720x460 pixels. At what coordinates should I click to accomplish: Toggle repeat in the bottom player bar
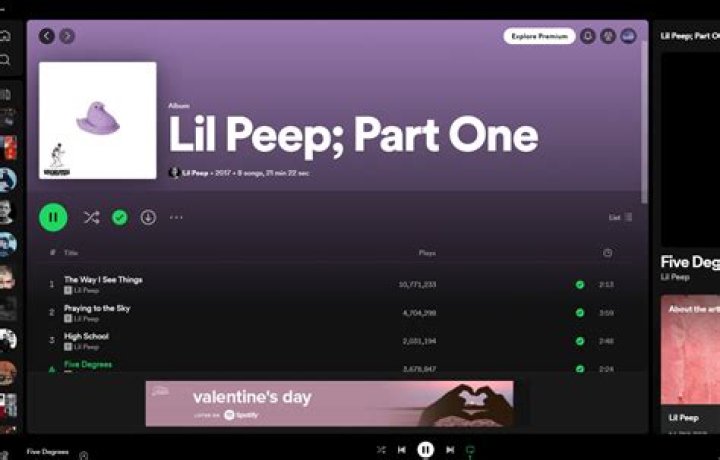point(470,450)
